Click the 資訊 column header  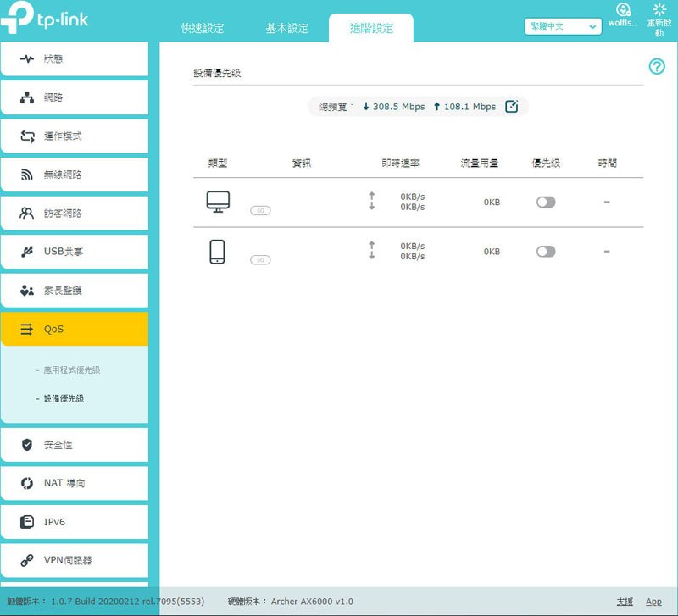tap(302, 163)
